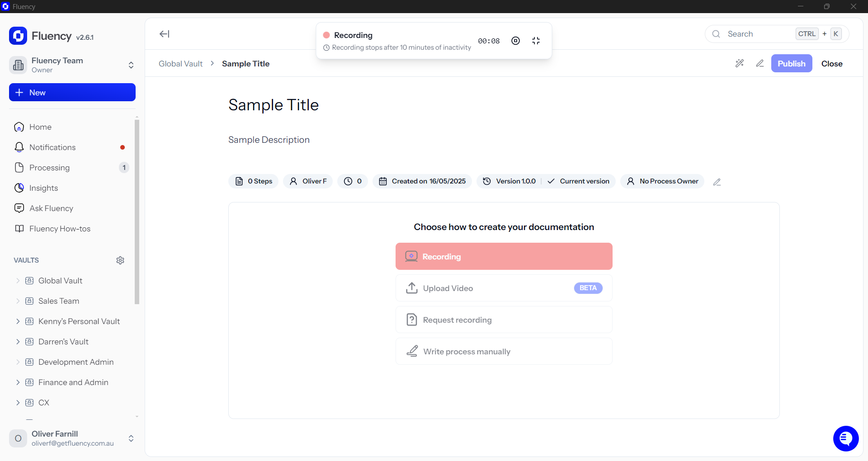Click the screen recording icon on Recording button
This screenshot has height=461, width=868.
tap(411, 256)
